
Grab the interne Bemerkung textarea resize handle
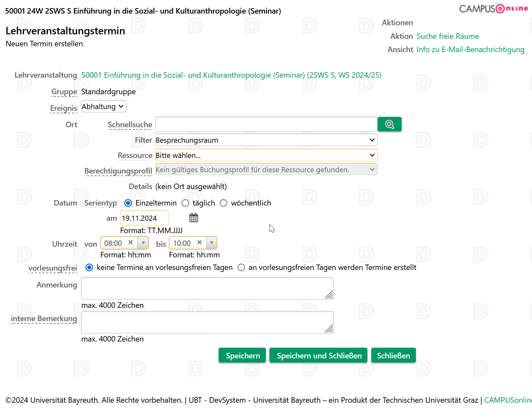[329, 329]
